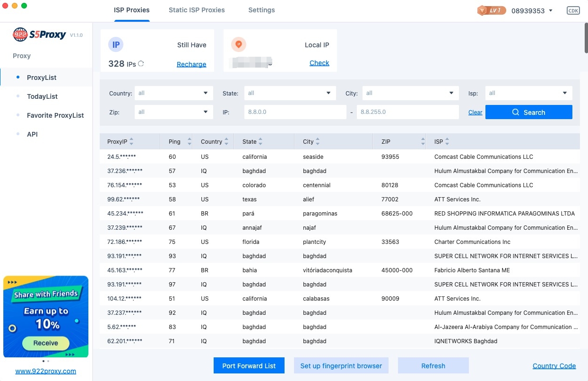Sort table by ProxyIP column arrows

click(x=131, y=141)
